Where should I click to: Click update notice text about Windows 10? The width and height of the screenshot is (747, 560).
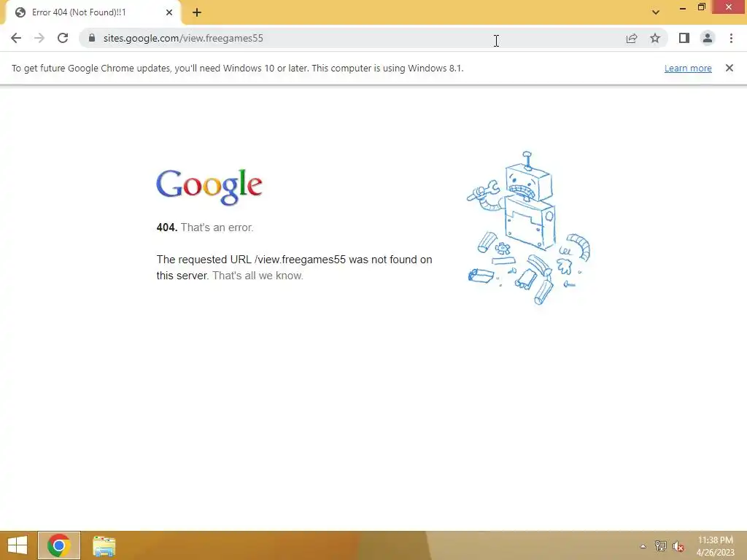237,68
